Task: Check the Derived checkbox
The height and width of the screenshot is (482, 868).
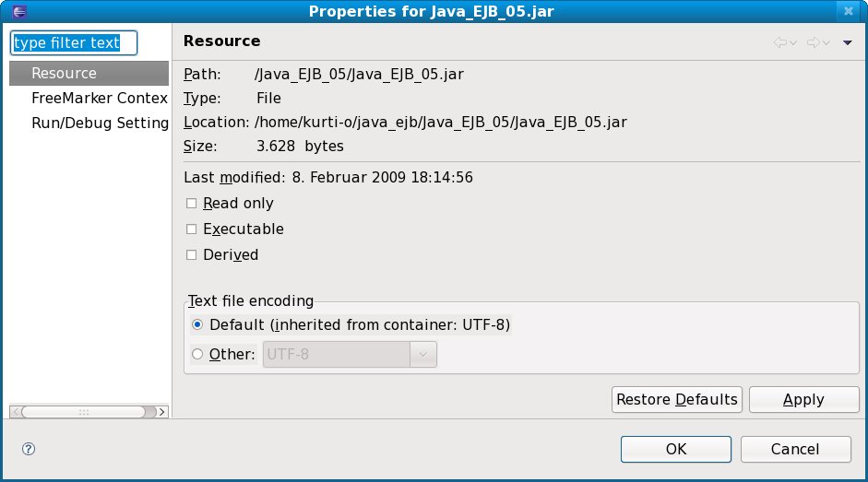Action: tap(192, 255)
